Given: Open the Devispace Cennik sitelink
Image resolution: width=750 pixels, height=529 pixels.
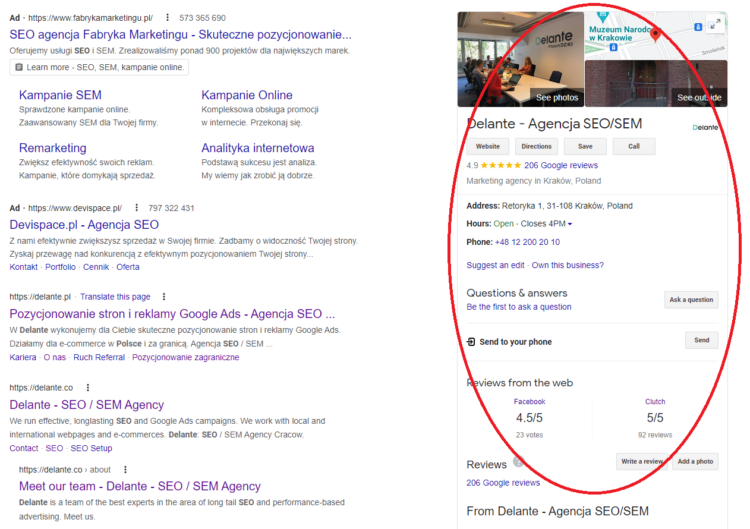Looking at the screenshot, I should 96,267.
